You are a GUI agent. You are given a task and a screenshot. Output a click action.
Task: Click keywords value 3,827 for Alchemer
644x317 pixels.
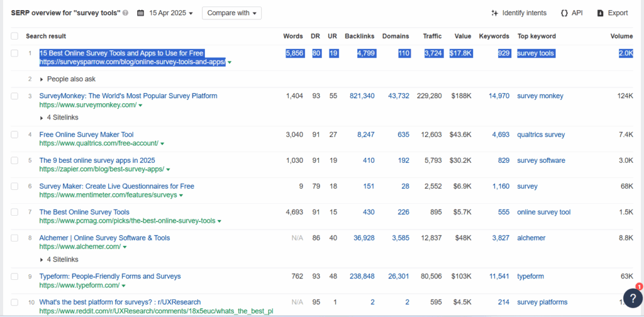[x=501, y=238]
